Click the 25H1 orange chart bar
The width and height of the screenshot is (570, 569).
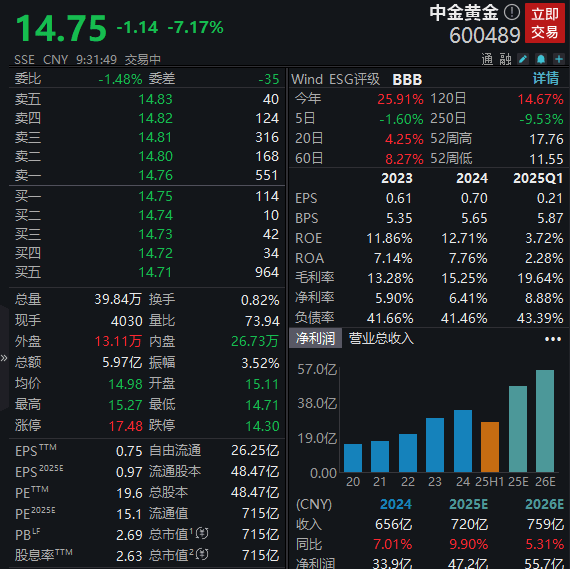[490, 447]
